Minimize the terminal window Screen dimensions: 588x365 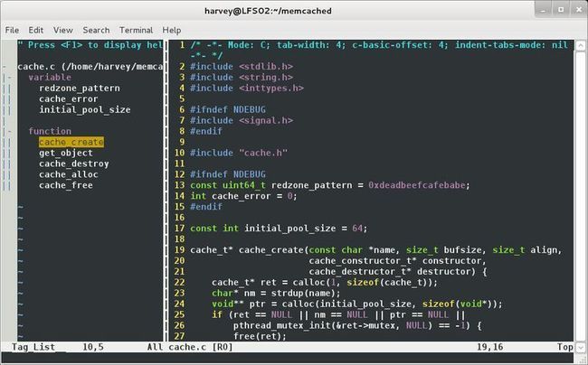543,10
